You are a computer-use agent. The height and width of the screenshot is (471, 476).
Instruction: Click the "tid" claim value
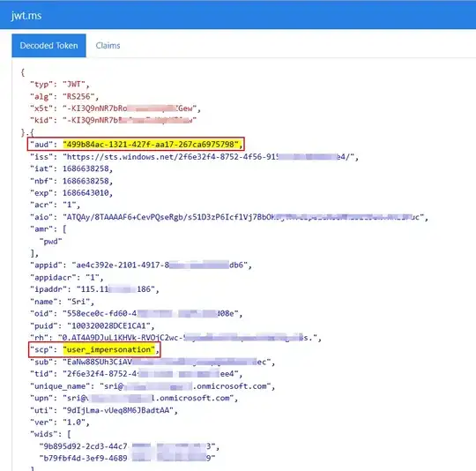pyautogui.click(x=151, y=374)
